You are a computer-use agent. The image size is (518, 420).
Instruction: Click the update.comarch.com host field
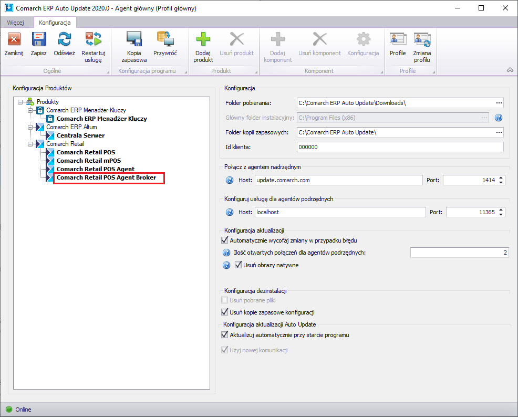pyautogui.click(x=339, y=180)
